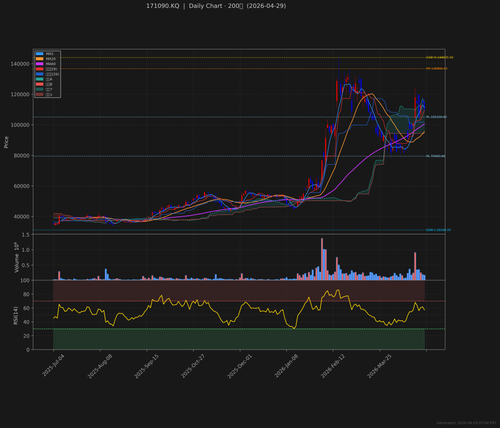Image resolution: width=500 pixels, height=428 pixels.
Task: Click the PL 105100.00 level label
Action: 436,117
